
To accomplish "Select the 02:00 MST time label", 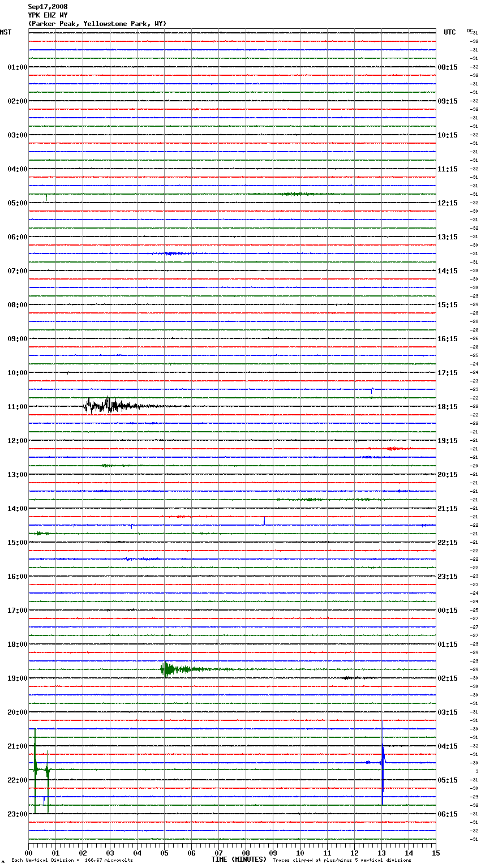I will [18, 101].
